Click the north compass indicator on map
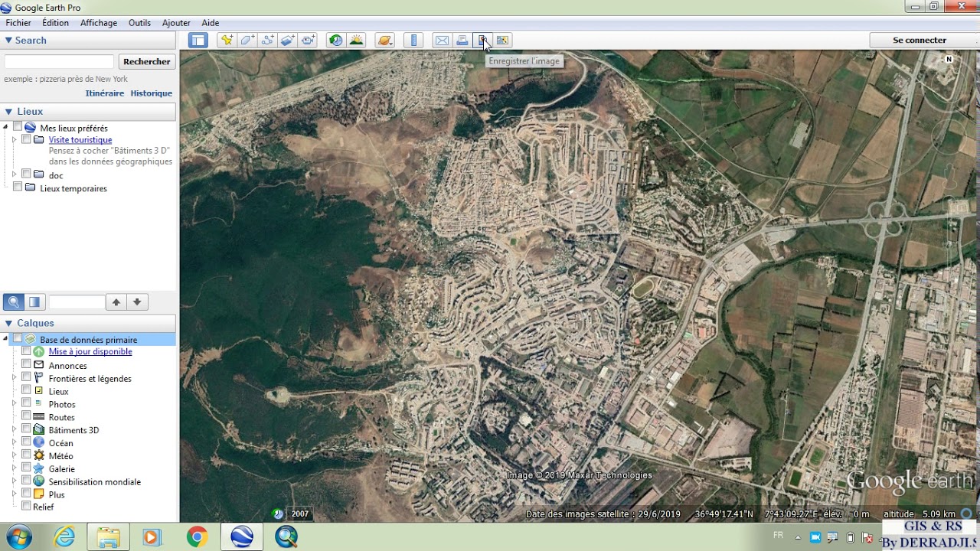The height and width of the screenshot is (551, 980). (949, 59)
